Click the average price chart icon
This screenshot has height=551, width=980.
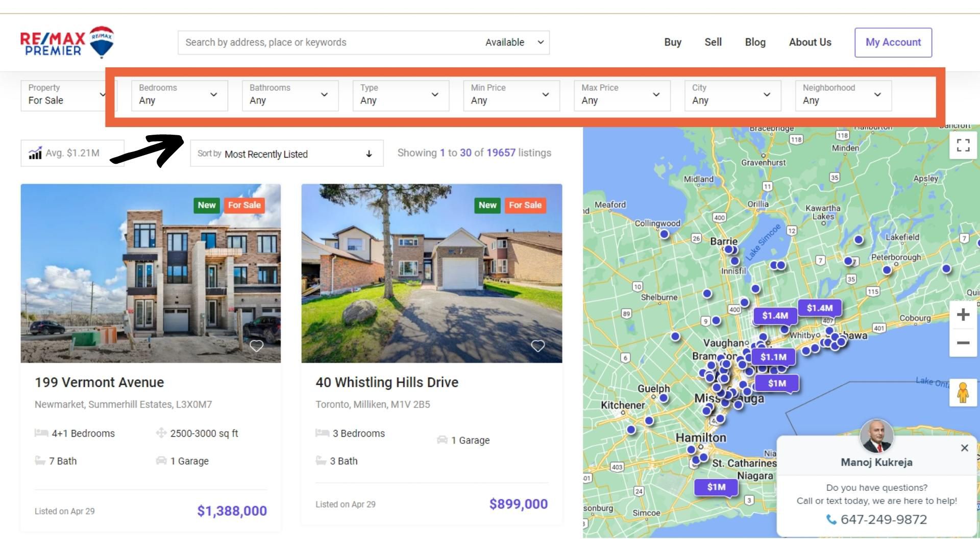[x=35, y=153]
